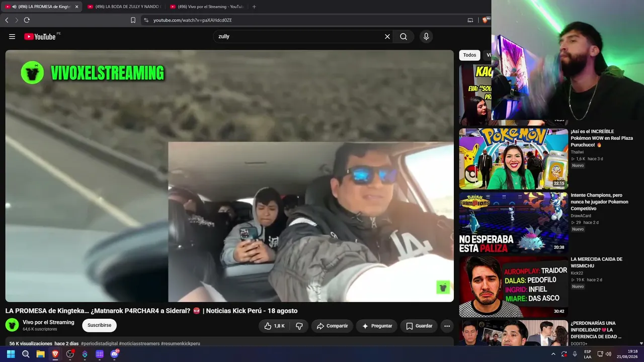Open Brave Shields lion icon

point(485,20)
